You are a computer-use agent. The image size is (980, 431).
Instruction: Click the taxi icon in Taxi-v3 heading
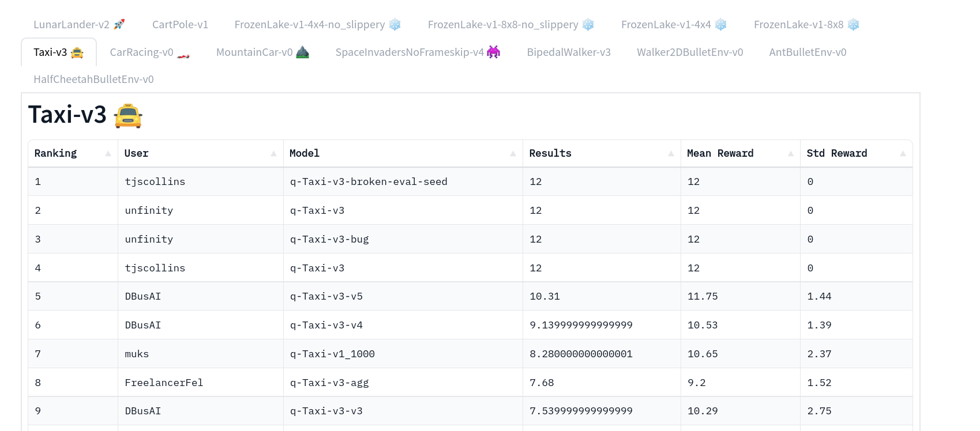pos(128,115)
